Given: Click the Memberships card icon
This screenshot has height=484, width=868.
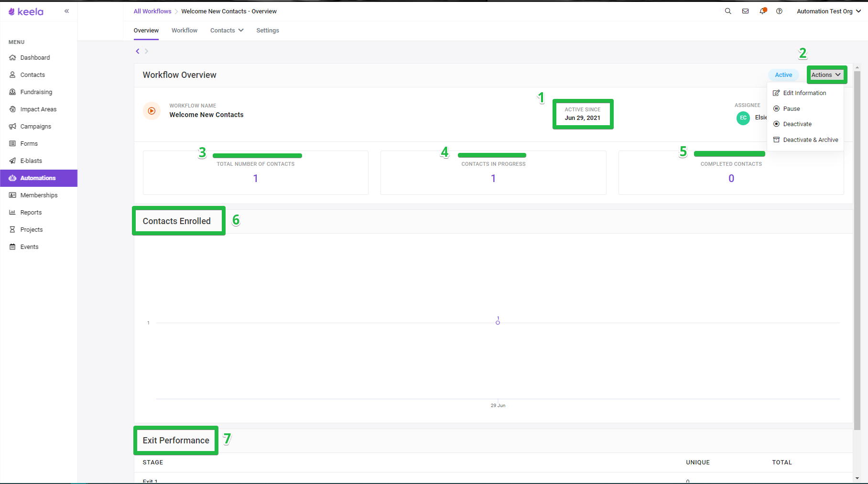Looking at the screenshot, I should tap(12, 195).
